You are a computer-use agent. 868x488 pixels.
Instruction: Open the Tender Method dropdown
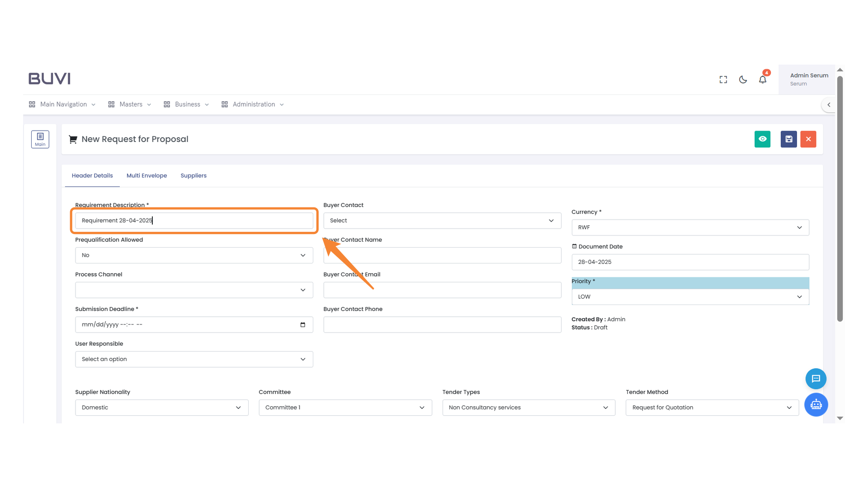coord(789,407)
